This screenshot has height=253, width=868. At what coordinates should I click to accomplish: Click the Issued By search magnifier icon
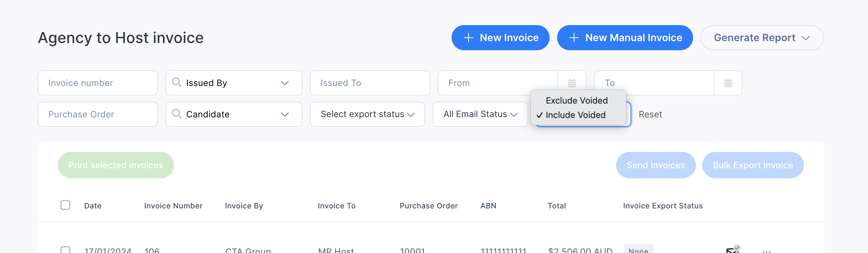pyautogui.click(x=176, y=82)
